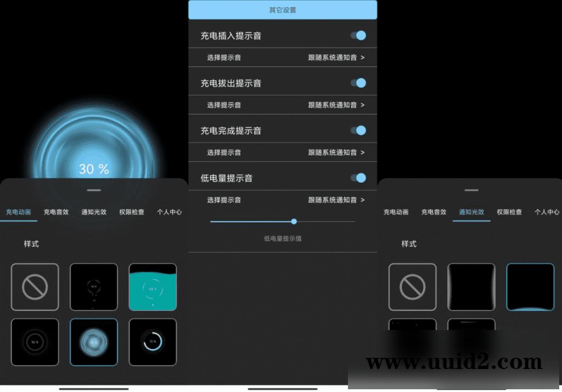Switch to the highlighted 充电动画 tab

click(x=18, y=212)
